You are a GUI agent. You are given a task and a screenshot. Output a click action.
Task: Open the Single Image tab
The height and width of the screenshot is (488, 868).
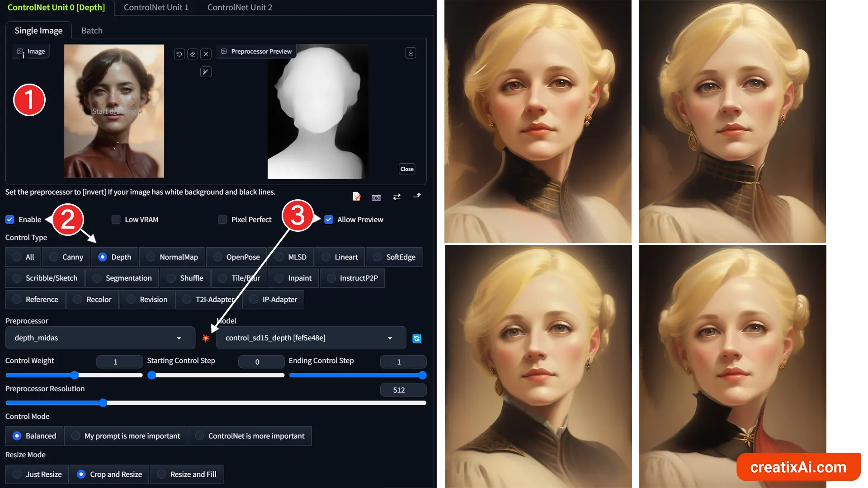click(x=38, y=30)
